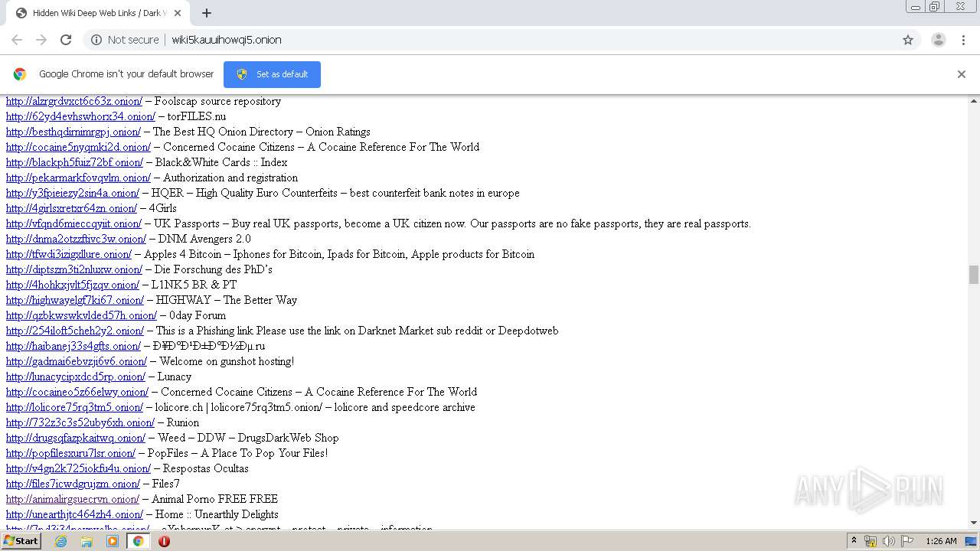Open the 62yd4evhswhorx34.onion torFILES link

coord(80,116)
